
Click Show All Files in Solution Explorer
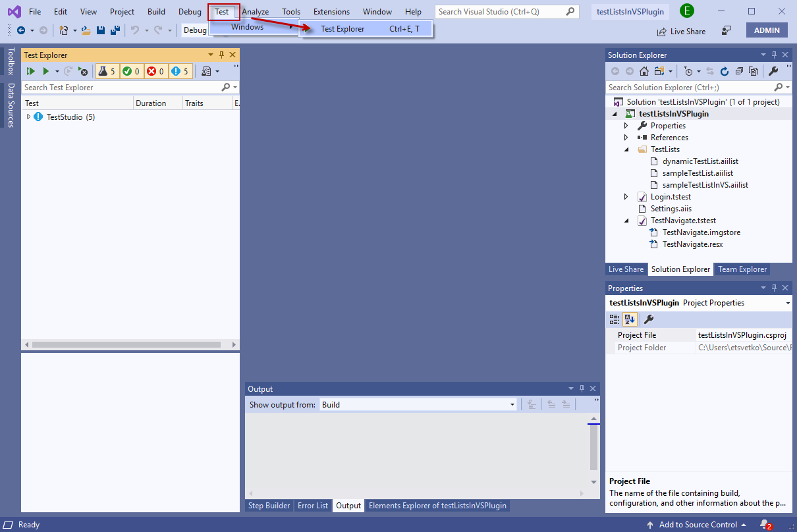[x=754, y=71]
